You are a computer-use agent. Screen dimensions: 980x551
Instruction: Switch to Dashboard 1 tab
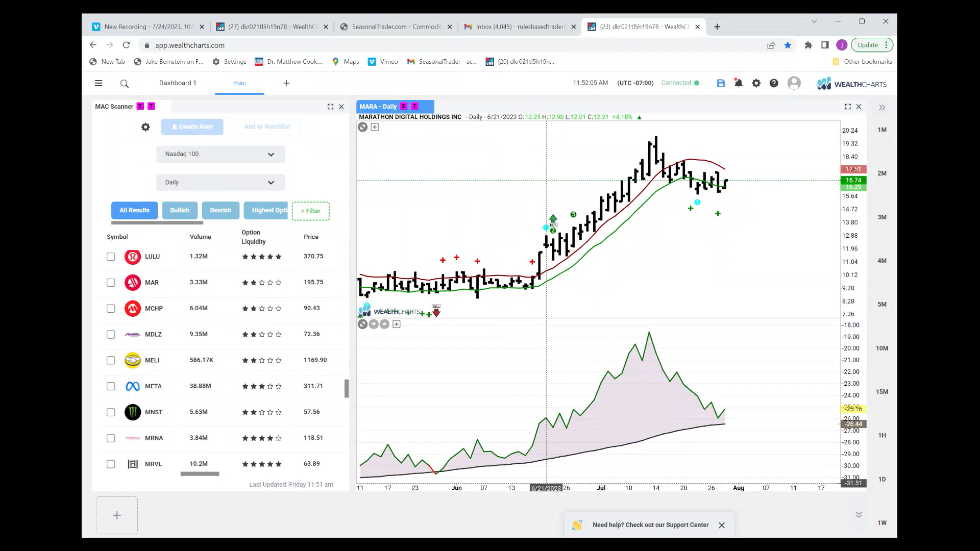click(x=178, y=83)
